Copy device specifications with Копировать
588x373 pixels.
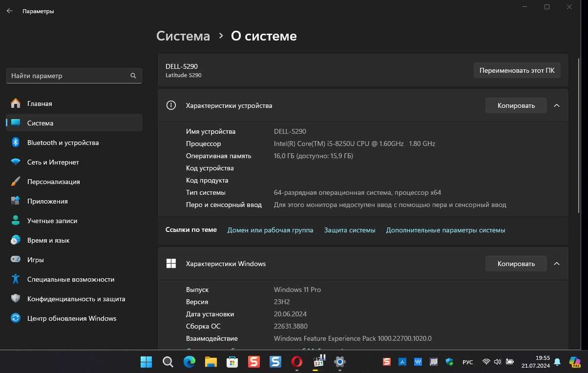point(516,105)
